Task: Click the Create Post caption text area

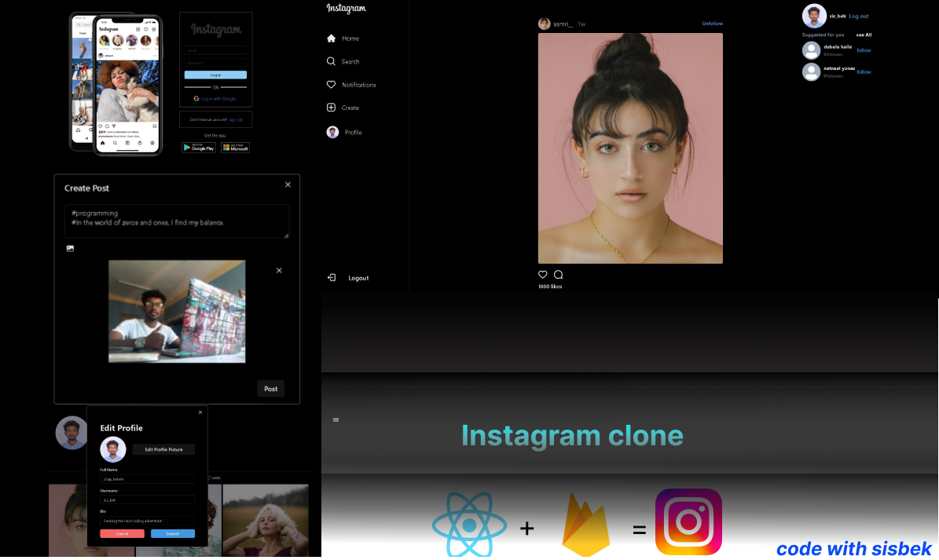Action: coord(177,221)
